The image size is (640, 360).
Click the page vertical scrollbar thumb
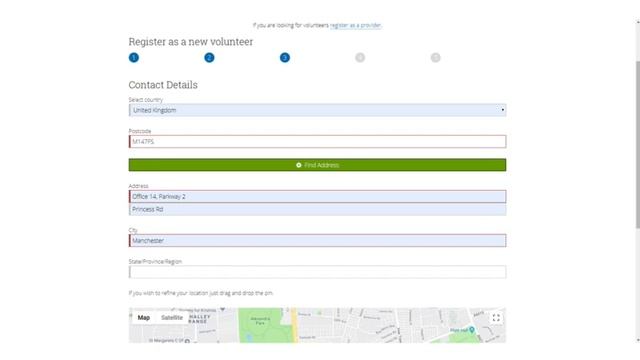(x=638, y=144)
